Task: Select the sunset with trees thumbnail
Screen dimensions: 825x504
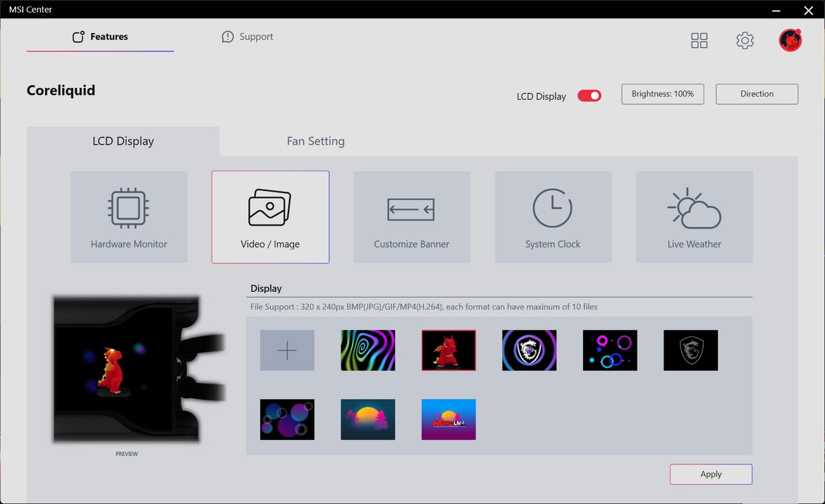Action: point(368,419)
